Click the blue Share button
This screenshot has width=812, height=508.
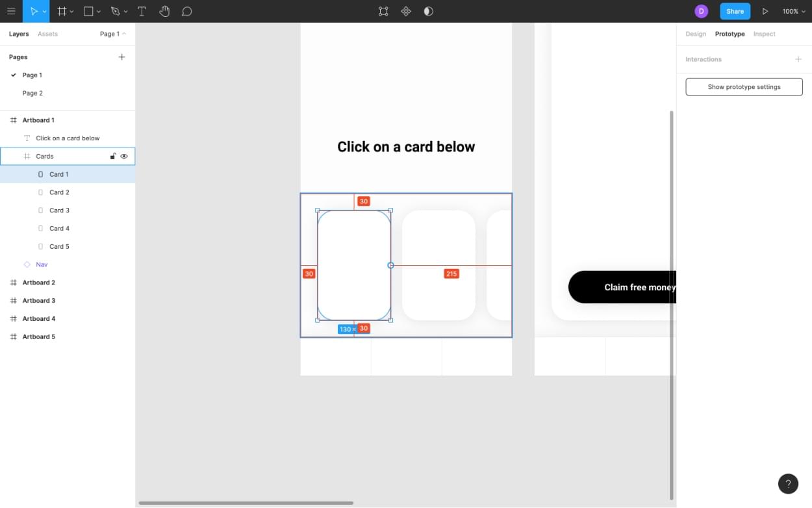click(735, 11)
